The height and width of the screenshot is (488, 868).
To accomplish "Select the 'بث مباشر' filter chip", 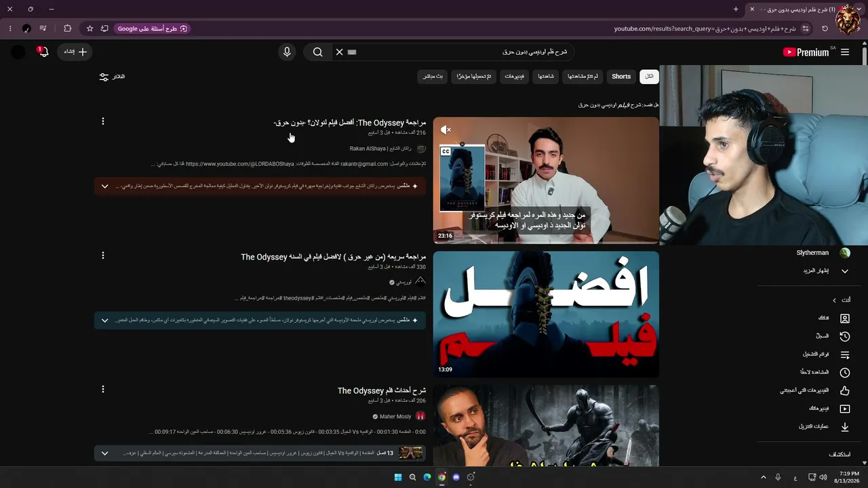I will tap(433, 77).
